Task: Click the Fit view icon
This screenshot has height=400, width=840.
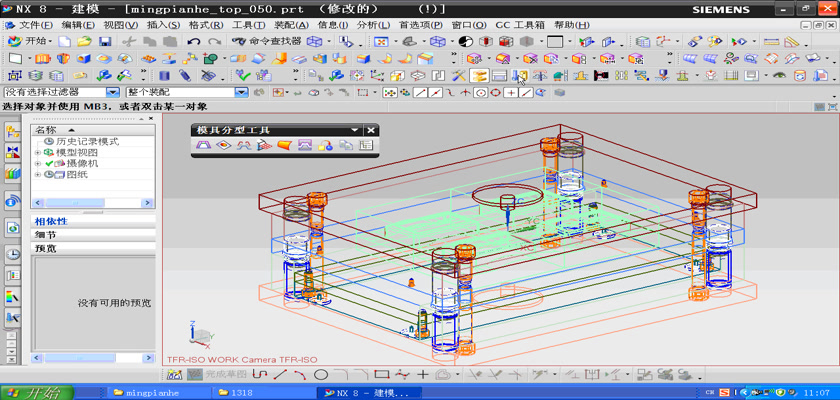Action: coord(381,41)
